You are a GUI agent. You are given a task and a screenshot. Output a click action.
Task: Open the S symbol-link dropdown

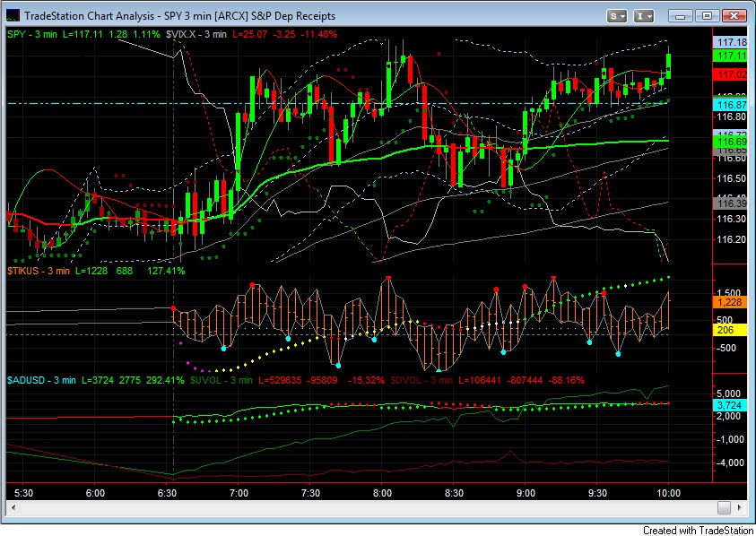[x=617, y=16]
